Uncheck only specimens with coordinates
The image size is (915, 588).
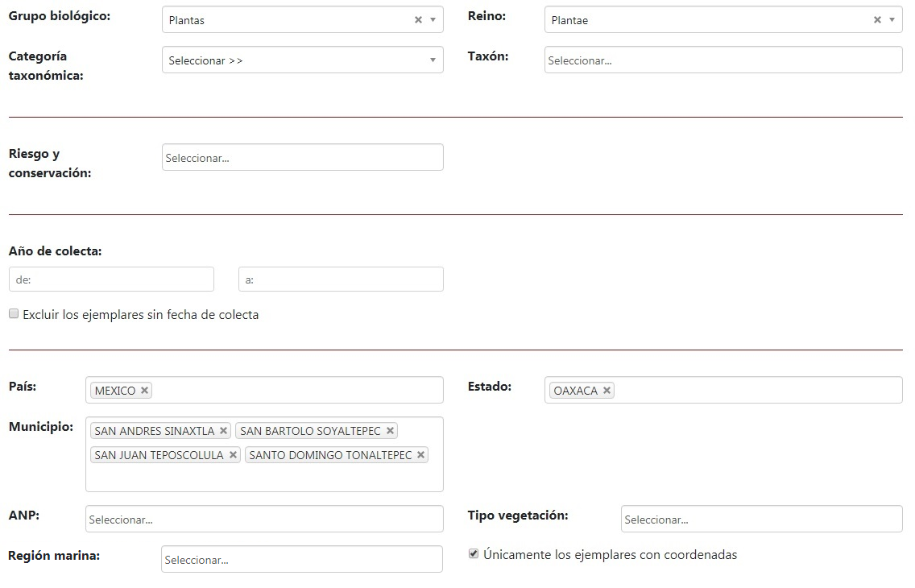pyautogui.click(x=474, y=554)
